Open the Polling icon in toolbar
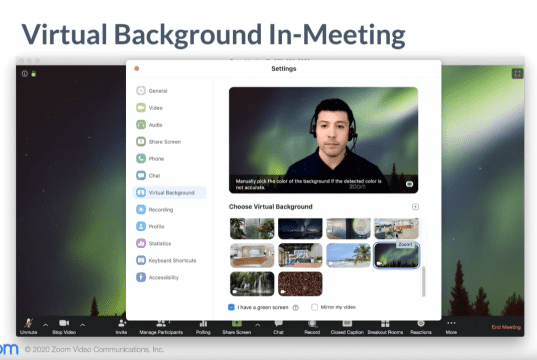Viewport: 537px width, 360px height. pyautogui.click(x=203, y=323)
